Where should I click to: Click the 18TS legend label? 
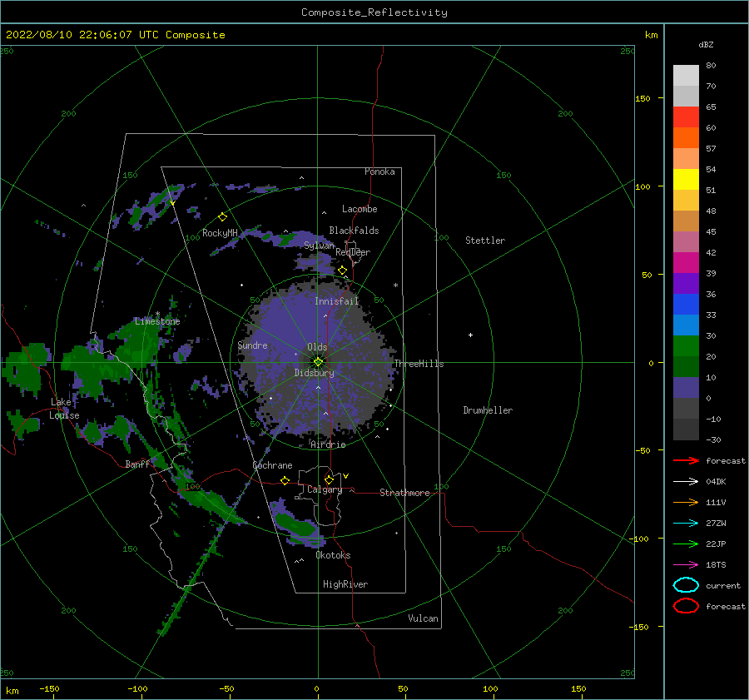tap(716, 565)
